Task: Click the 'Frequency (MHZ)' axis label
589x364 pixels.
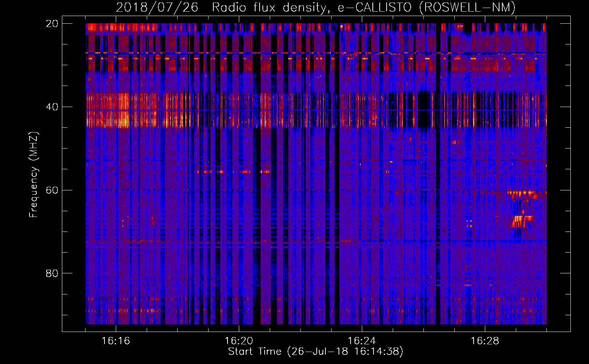Action: coord(33,175)
